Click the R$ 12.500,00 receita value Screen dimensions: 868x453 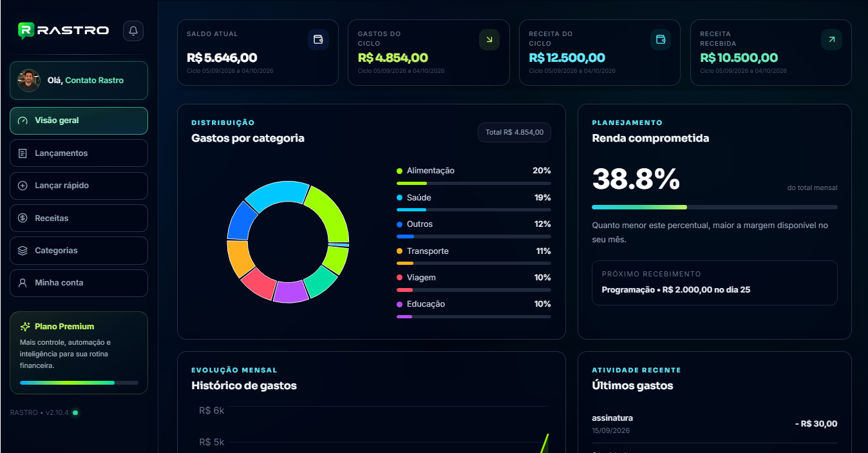click(x=567, y=58)
